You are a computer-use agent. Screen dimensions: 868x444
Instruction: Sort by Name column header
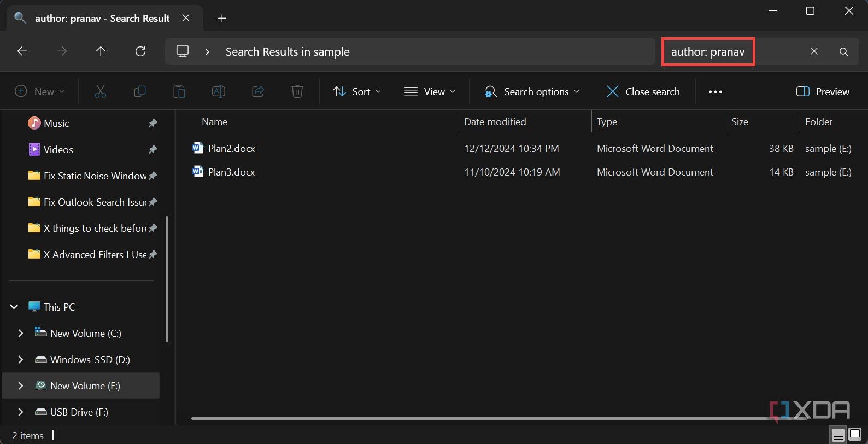214,122
